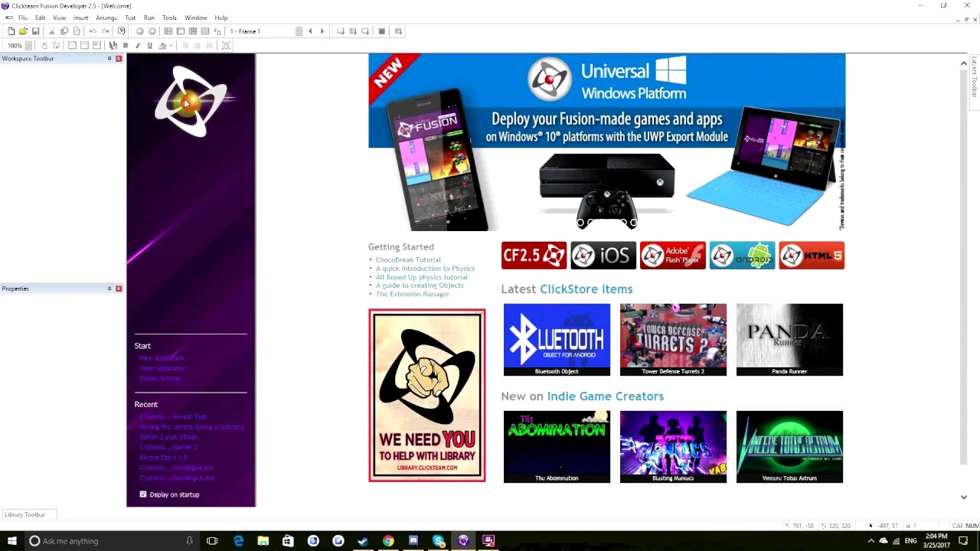Click the New application link
Screen dimensions: 980x551
(x=162, y=358)
